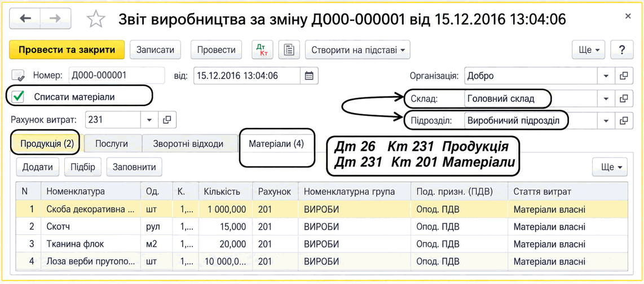Open Організація value in separate window
The image size is (644, 284).
[x=624, y=76]
